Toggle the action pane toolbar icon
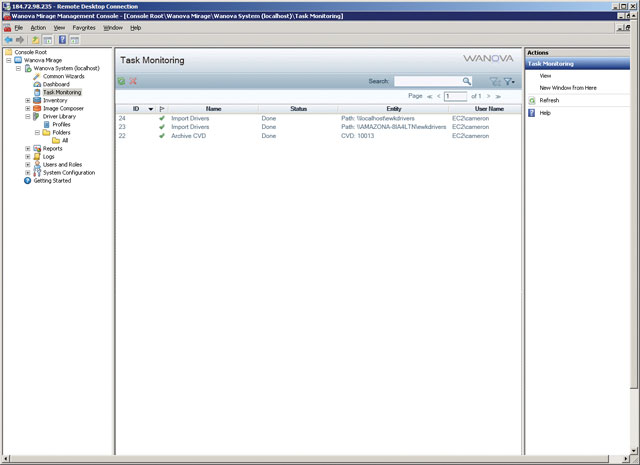640x465 pixels. click(74, 40)
